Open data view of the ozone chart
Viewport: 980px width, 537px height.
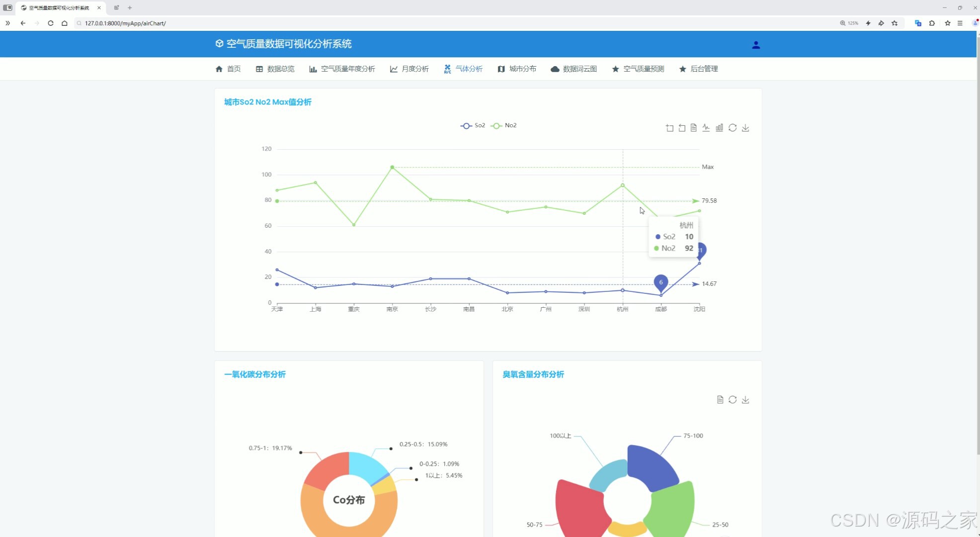(720, 400)
